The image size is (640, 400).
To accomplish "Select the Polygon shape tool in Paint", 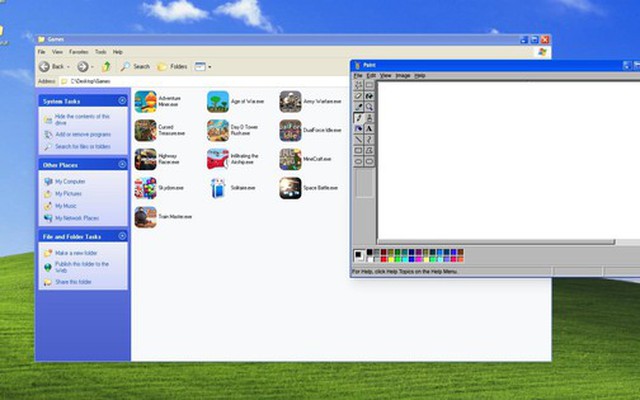I will (369, 151).
